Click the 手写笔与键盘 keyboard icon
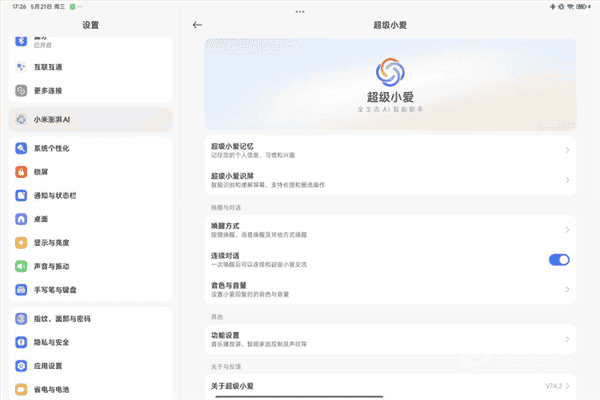Image resolution: width=600 pixels, height=400 pixels. coord(21,290)
